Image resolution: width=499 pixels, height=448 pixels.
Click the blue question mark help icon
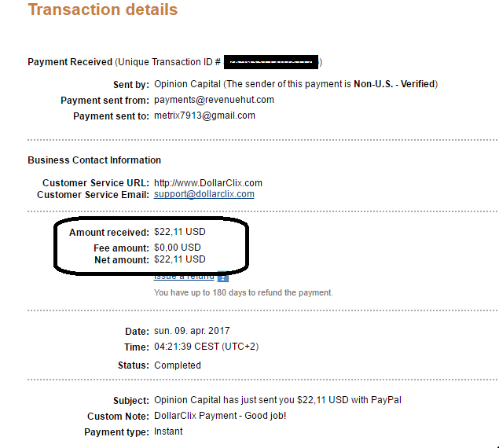222,277
